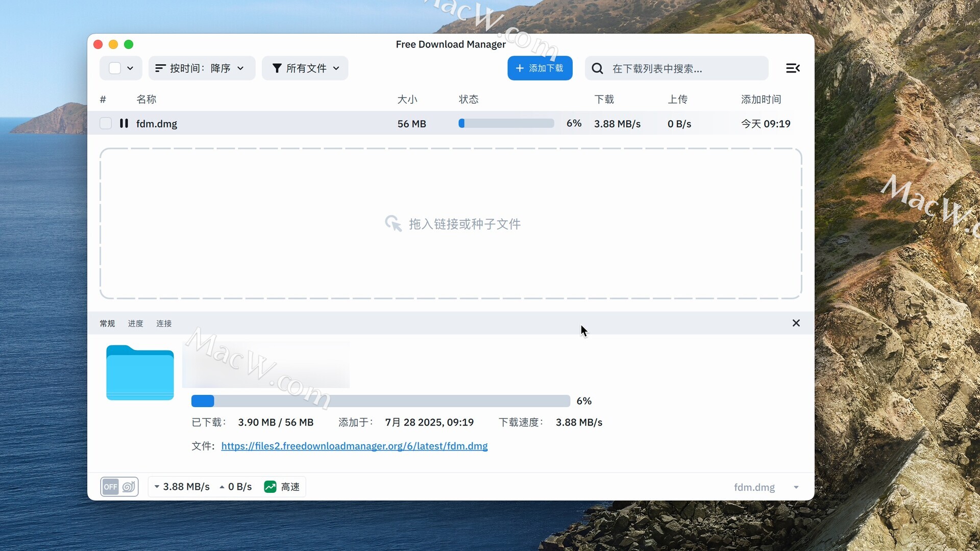Viewport: 980px width, 551px height.
Task: Tick the select-all checkbox in toolbar
Action: pyautogui.click(x=115, y=68)
